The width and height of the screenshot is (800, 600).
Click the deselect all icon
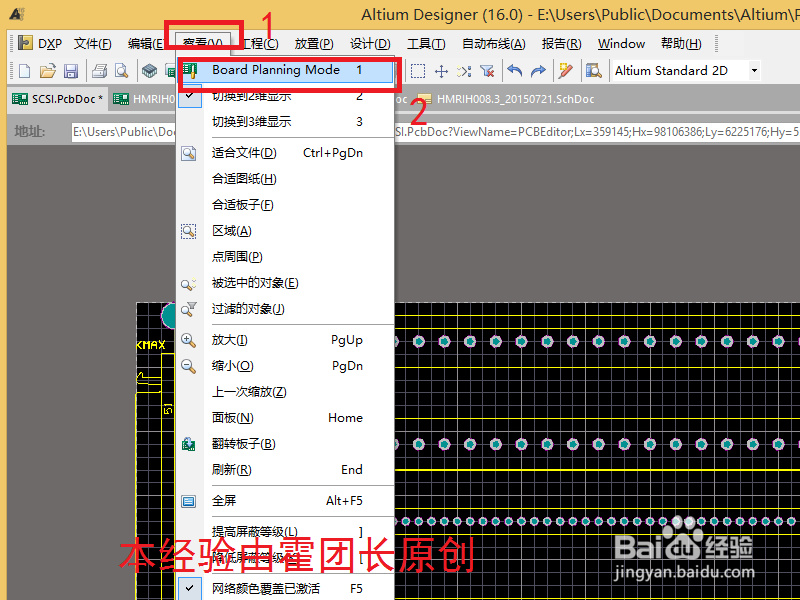tap(464, 71)
